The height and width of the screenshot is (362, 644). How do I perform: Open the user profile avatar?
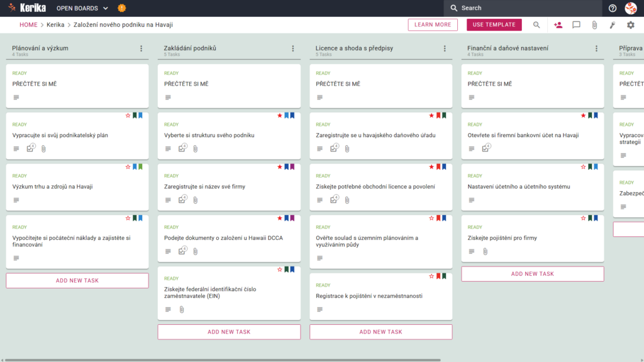(631, 8)
